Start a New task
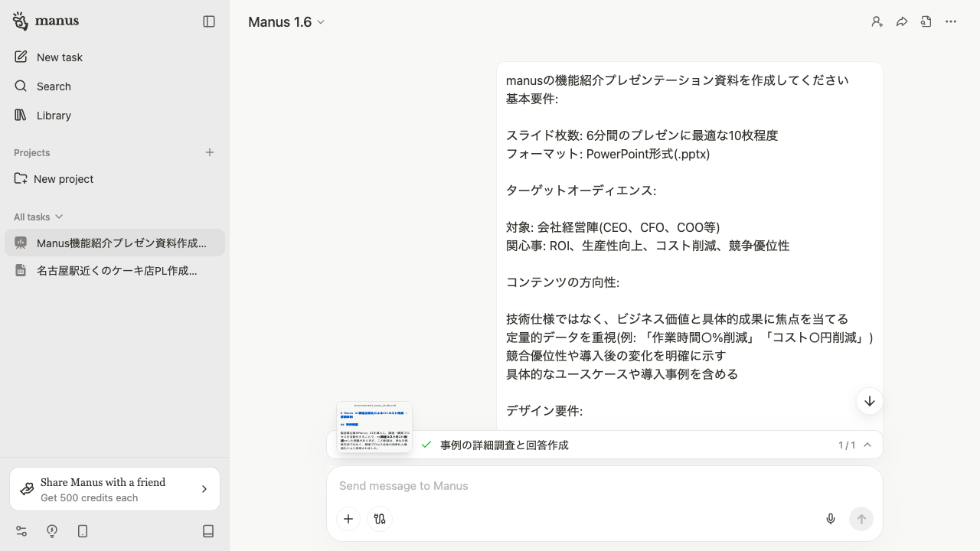The width and height of the screenshot is (980, 551). coord(115,57)
